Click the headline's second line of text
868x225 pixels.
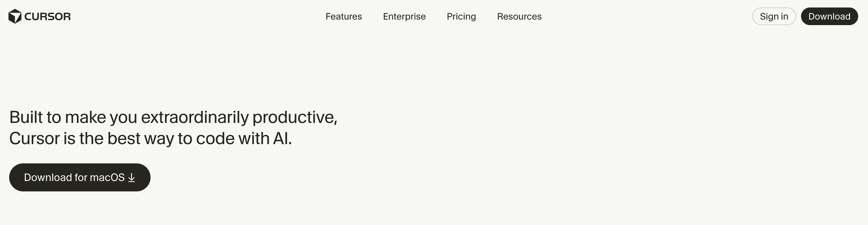tap(150, 139)
